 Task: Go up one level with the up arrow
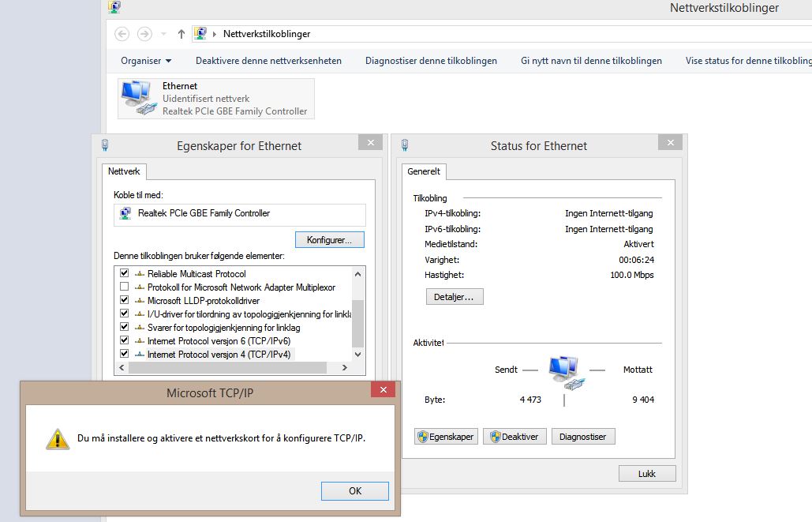(x=181, y=34)
